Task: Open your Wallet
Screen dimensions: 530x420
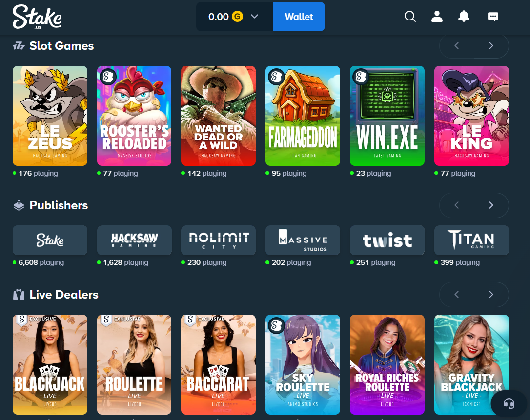Action: click(299, 16)
